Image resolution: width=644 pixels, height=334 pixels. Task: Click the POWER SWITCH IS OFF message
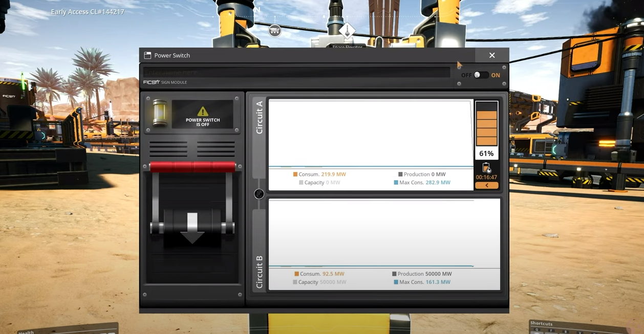[203, 122]
